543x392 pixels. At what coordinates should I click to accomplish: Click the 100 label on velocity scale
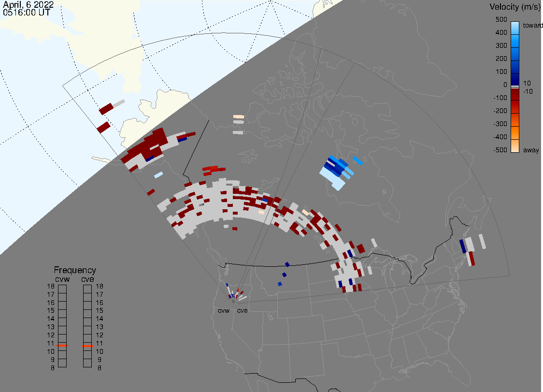(x=501, y=72)
